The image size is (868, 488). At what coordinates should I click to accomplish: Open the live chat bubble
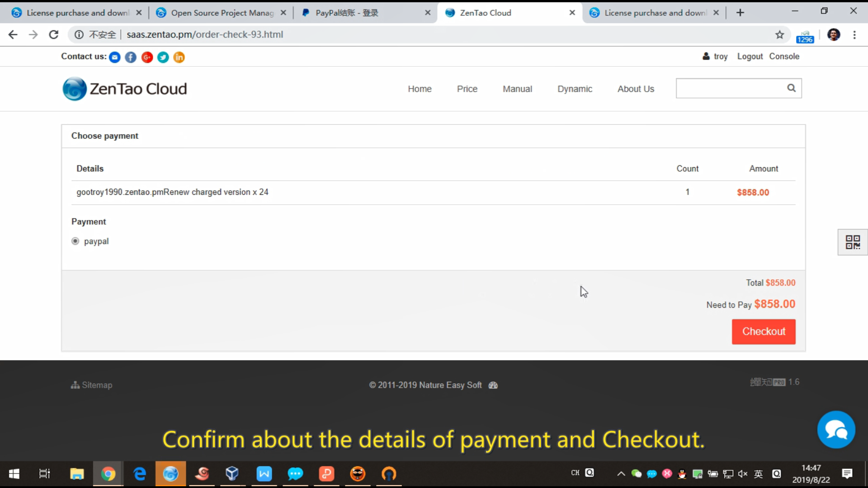tap(836, 429)
